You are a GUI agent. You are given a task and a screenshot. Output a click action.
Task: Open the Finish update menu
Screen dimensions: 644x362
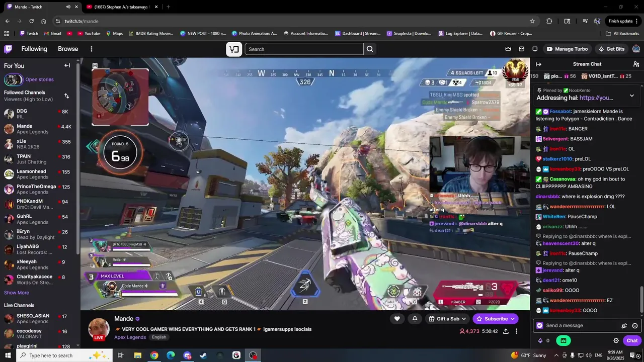pyautogui.click(x=624, y=21)
